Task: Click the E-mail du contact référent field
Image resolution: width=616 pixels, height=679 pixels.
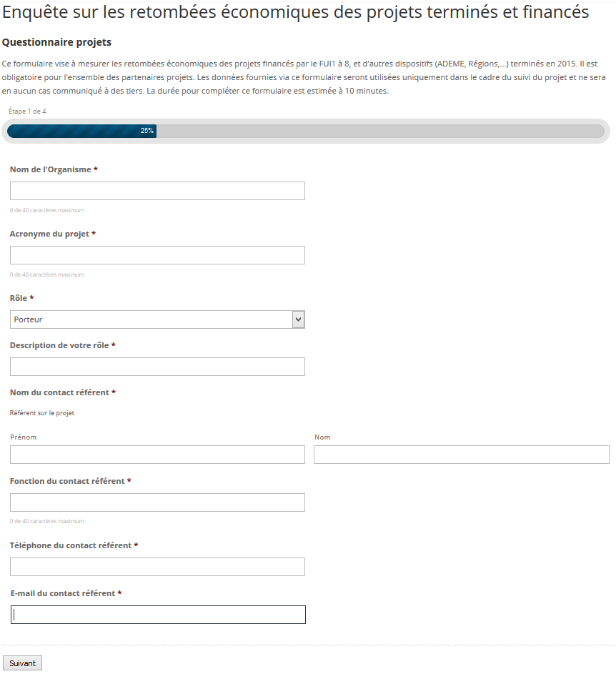Action: point(158,615)
